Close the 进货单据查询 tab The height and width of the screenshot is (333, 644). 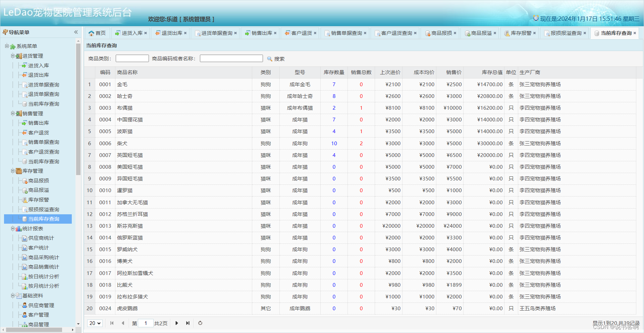point(235,33)
